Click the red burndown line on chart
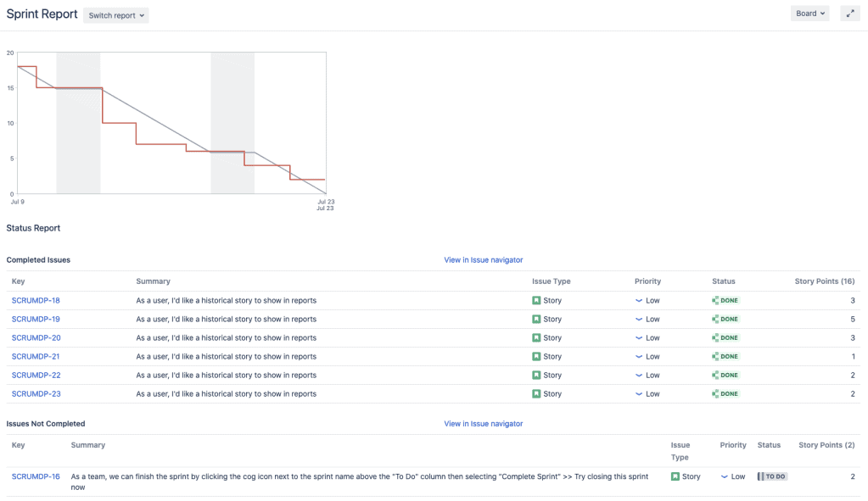Screen dimensions: 868x501 click(x=119, y=123)
